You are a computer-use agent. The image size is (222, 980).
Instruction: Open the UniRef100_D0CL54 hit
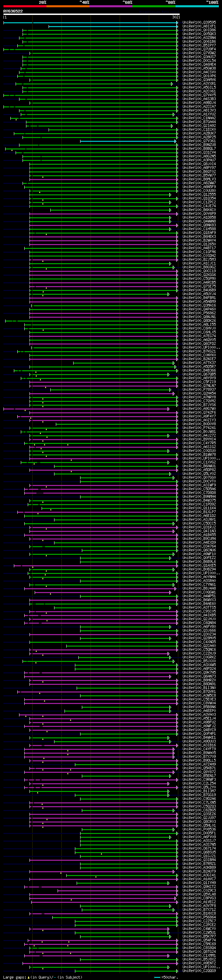coord(199,60)
